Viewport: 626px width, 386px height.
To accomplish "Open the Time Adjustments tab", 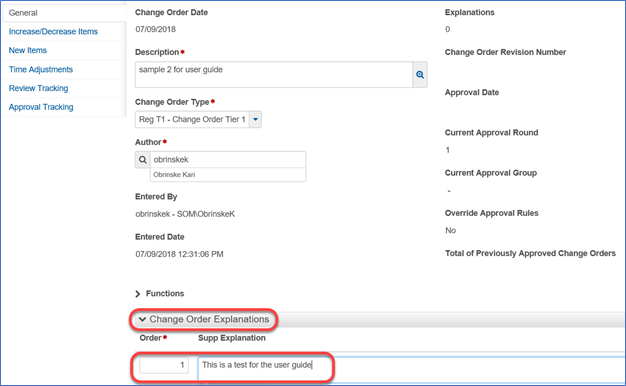I will click(x=41, y=69).
